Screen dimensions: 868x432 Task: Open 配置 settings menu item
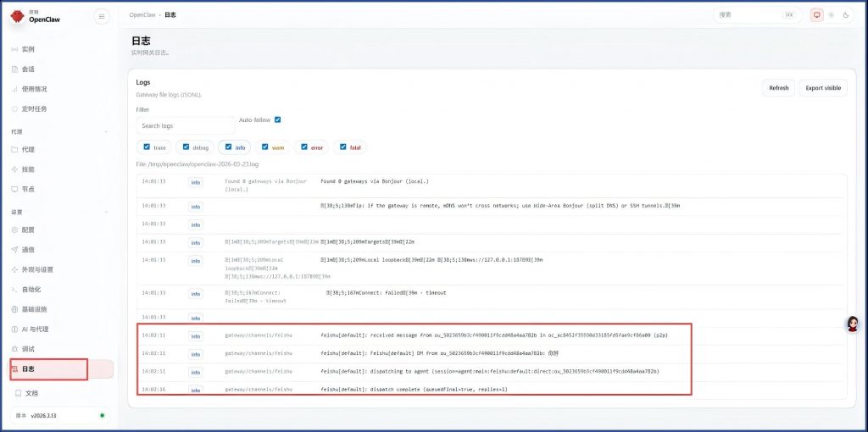click(x=28, y=230)
